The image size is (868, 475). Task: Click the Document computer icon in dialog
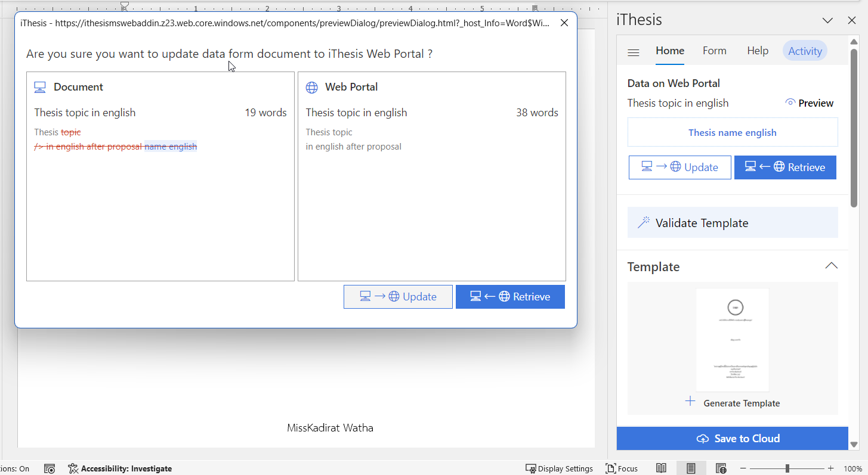40,88
